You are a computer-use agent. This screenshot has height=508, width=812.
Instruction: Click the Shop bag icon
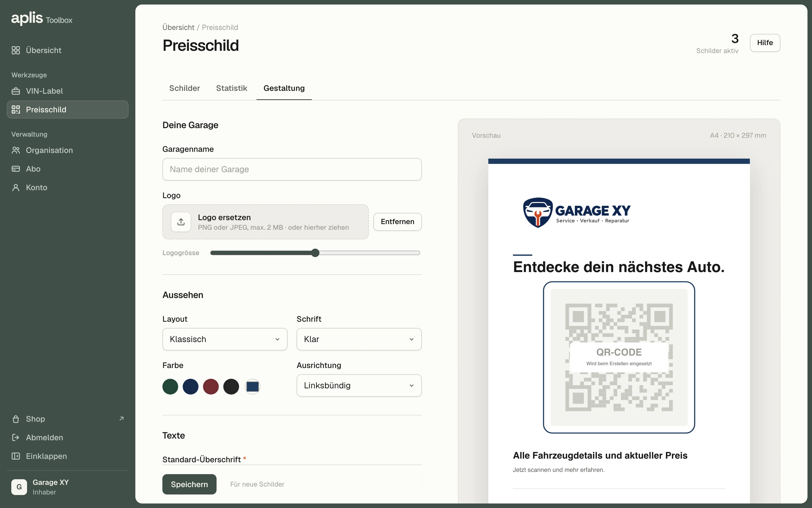pyautogui.click(x=16, y=419)
